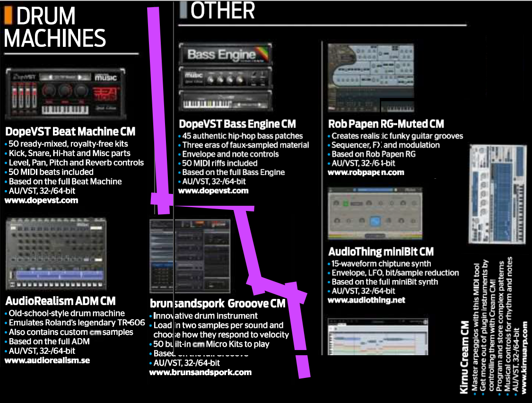Visit the www.audiothing.net link
Screen dimensions: 532x403
367,300
